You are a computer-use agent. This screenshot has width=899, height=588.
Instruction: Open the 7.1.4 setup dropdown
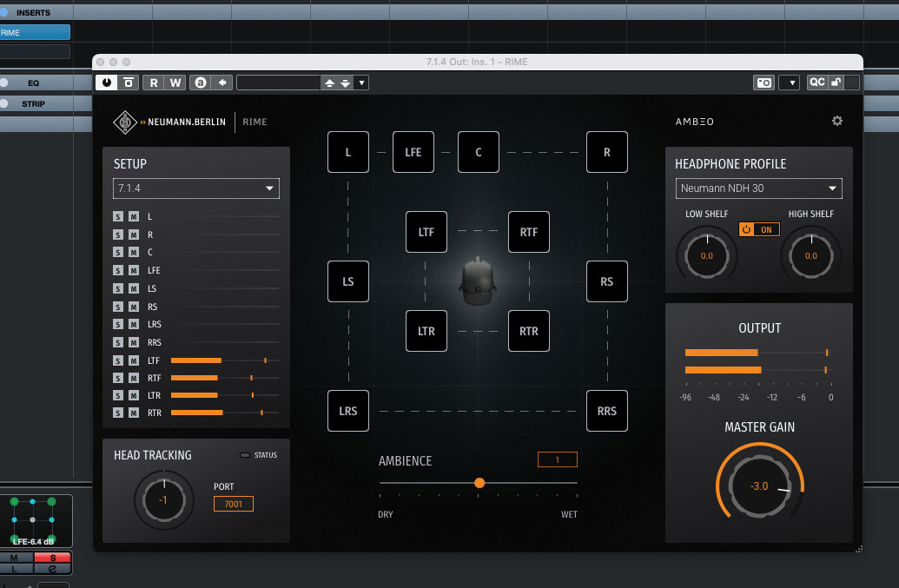(x=196, y=188)
